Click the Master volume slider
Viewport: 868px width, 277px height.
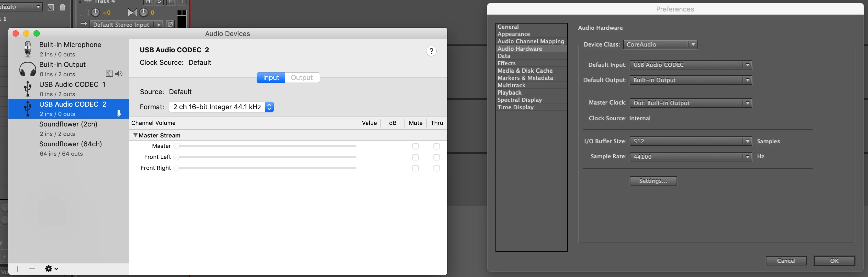pos(265,146)
